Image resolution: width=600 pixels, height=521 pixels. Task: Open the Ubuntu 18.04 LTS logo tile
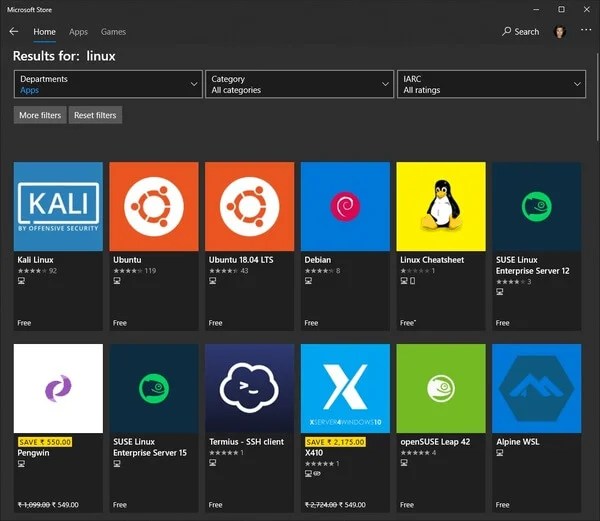click(x=249, y=207)
